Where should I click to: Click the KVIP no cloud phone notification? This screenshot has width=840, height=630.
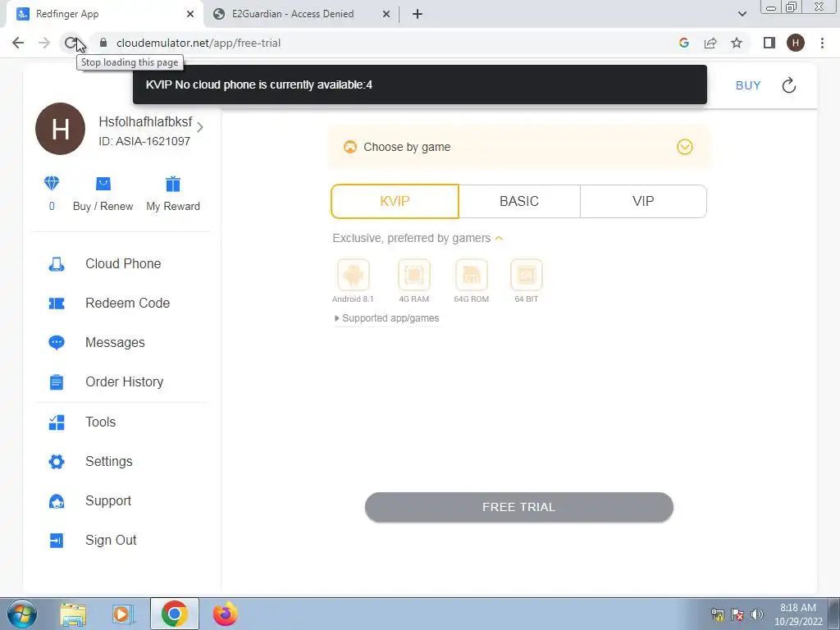[419, 84]
